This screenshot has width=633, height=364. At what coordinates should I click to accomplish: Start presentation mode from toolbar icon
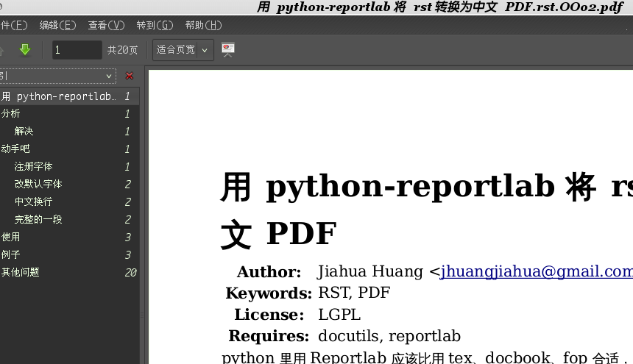[x=228, y=50]
